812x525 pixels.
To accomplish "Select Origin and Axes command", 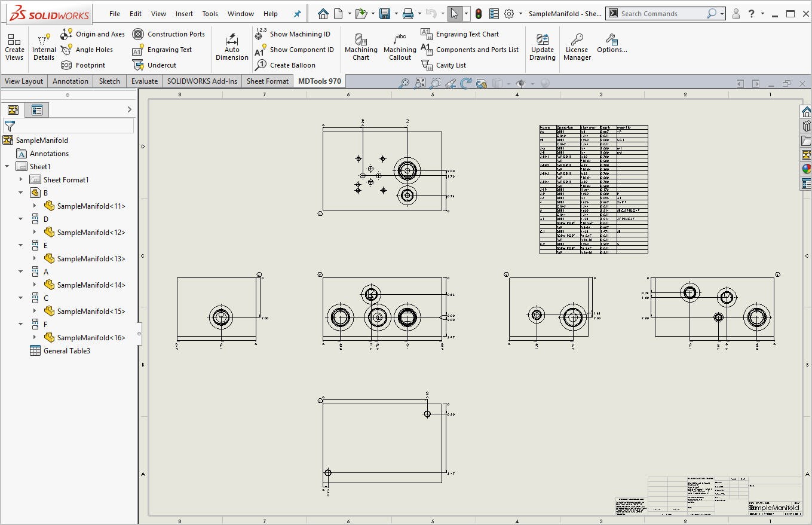I will pyautogui.click(x=93, y=34).
